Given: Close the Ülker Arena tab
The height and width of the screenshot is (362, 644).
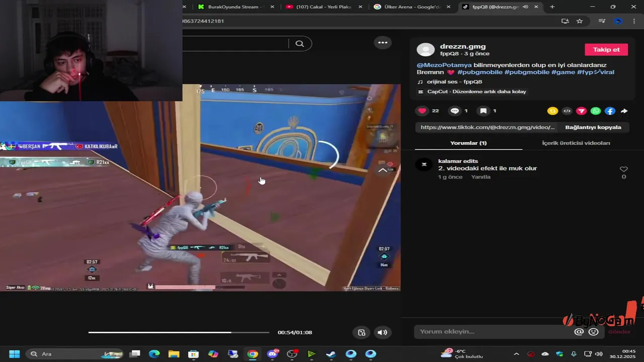Looking at the screenshot, I should click(448, 7).
